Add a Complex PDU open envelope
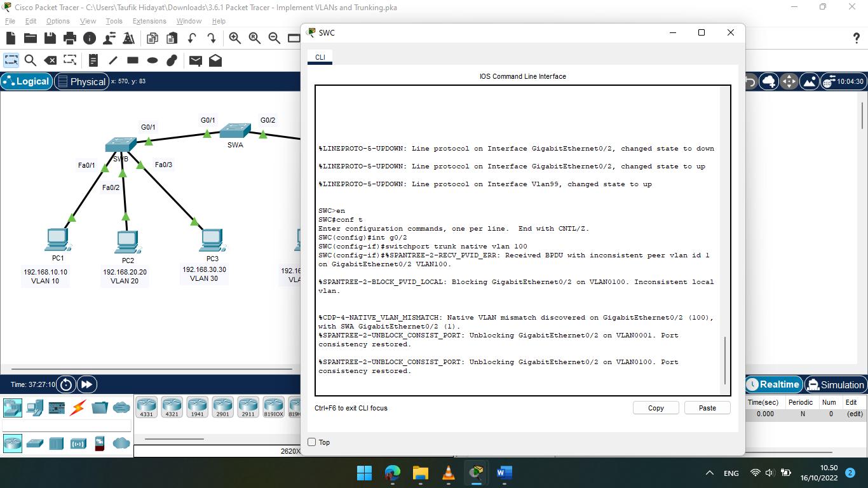The image size is (868, 488). pyautogui.click(x=215, y=60)
